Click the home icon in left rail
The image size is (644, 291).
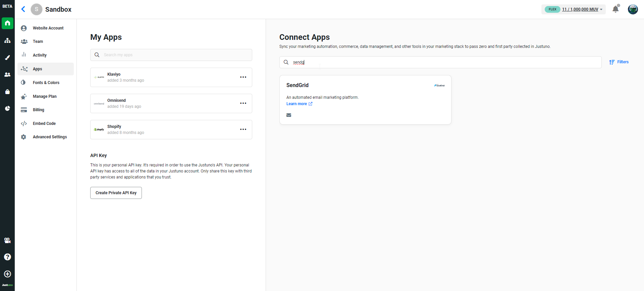(7, 23)
